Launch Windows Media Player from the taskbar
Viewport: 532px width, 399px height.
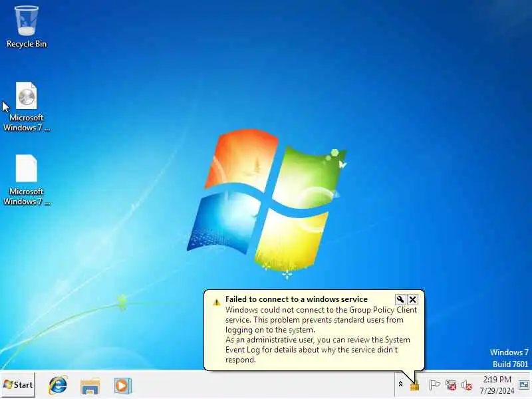[122, 386]
